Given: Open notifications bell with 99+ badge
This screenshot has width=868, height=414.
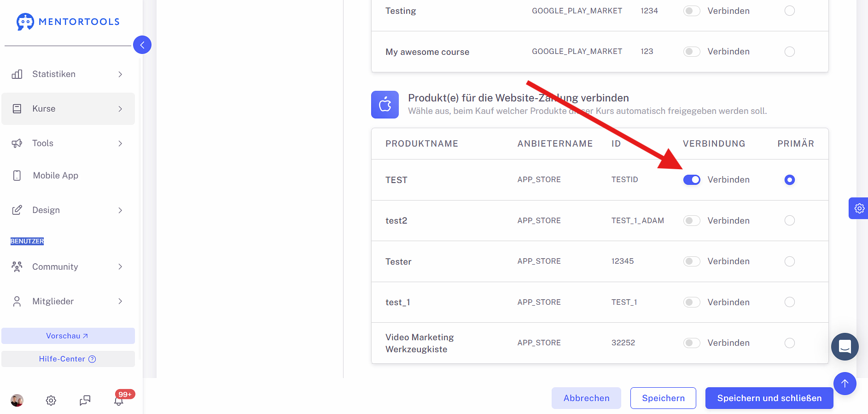Looking at the screenshot, I should click(x=119, y=401).
